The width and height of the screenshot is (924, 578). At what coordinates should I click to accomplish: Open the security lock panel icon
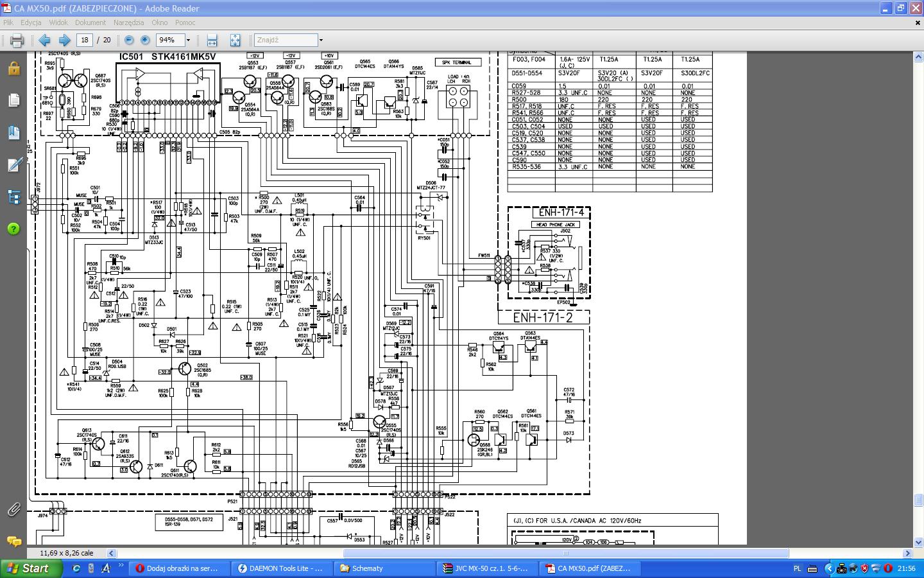[13, 68]
